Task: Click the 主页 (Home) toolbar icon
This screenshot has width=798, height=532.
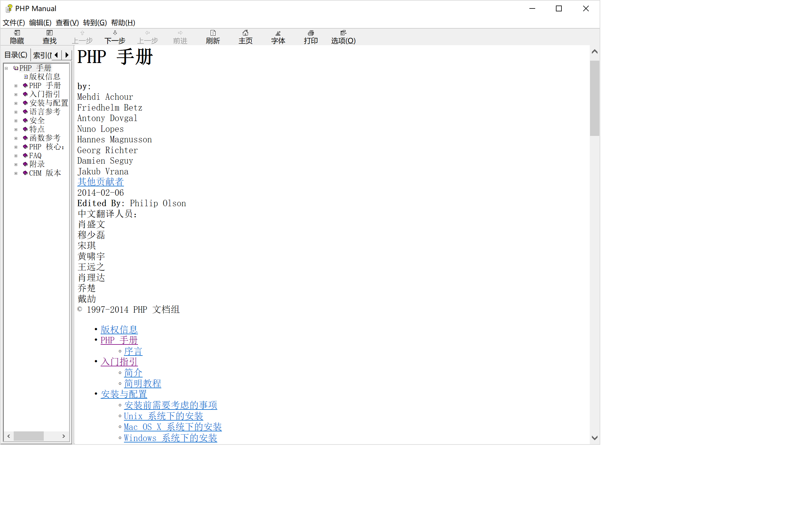Action: click(x=246, y=33)
